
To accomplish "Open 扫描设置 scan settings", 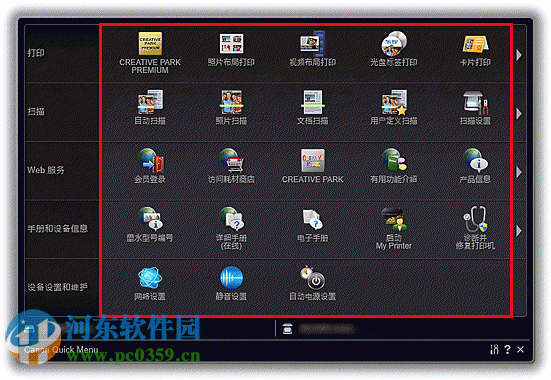I will [x=475, y=103].
